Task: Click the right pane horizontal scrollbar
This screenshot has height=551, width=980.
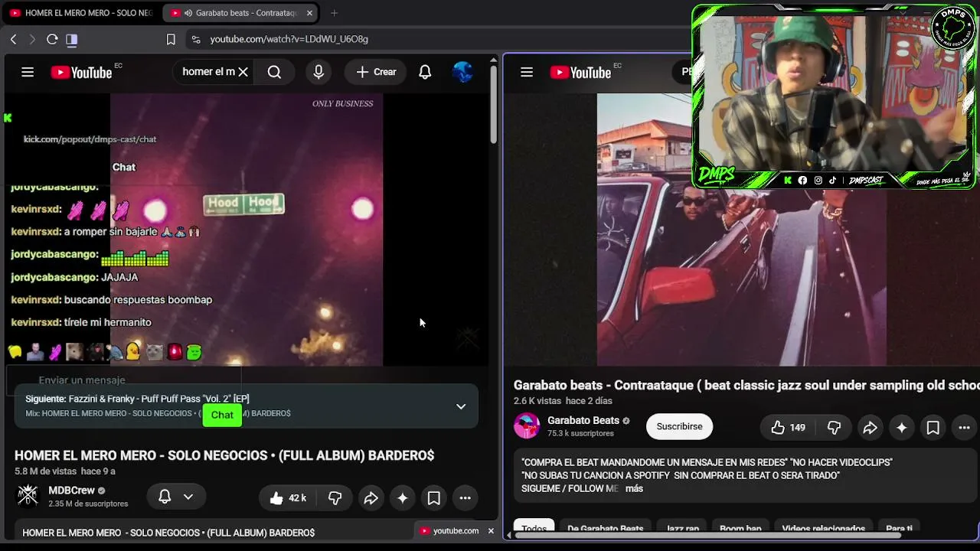Action: (x=707, y=535)
